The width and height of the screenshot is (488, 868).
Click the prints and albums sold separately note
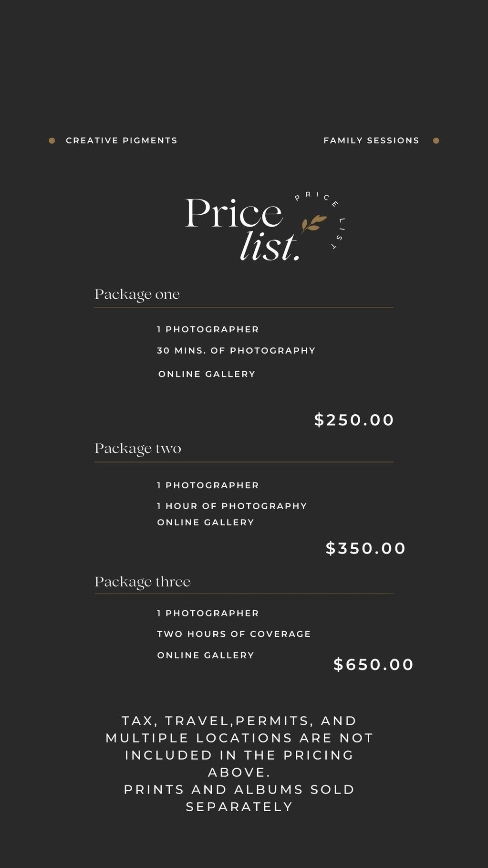(239, 798)
